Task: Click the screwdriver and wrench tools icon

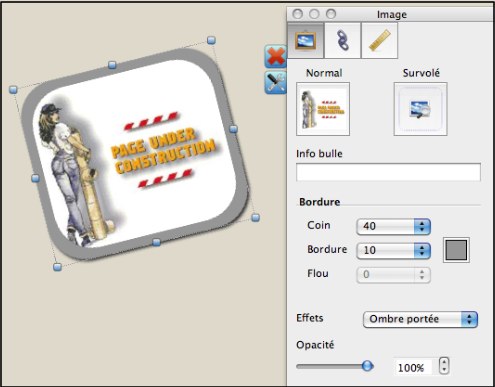Action: [276, 82]
